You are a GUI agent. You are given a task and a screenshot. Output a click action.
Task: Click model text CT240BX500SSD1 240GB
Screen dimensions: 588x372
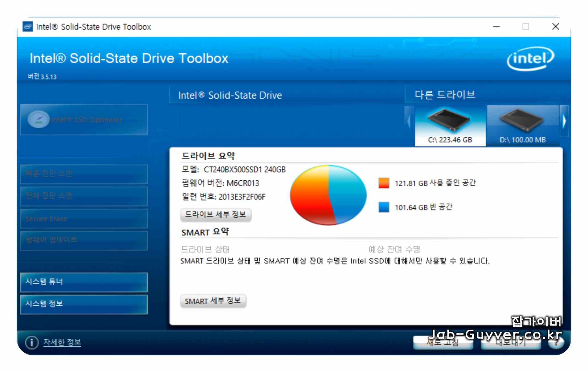coord(245,170)
